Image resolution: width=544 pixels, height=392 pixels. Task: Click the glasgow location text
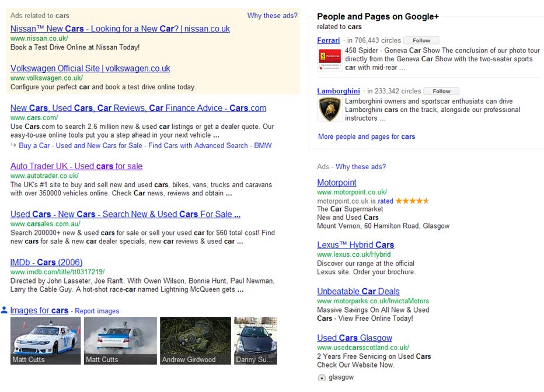pyautogui.click(x=341, y=377)
